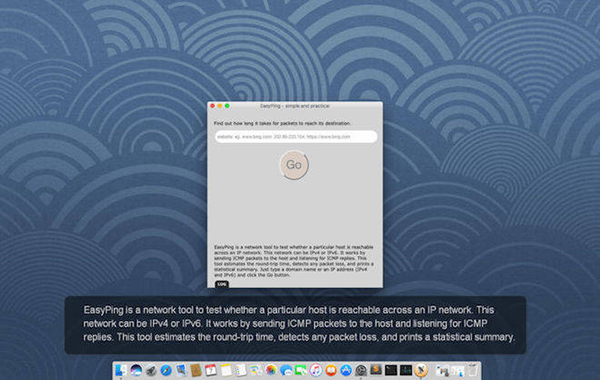This screenshot has height=380, width=600.
Task: Click the small black label at window bottom
Action: coord(222,284)
